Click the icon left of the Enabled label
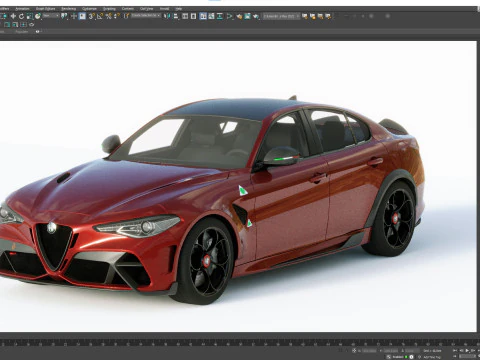Viewport: 480px width, 360px height. point(389,357)
